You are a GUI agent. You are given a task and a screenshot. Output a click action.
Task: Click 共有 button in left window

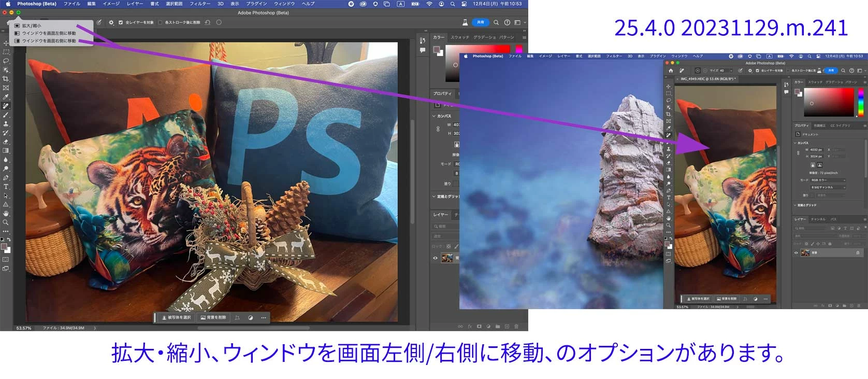click(x=481, y=22)
